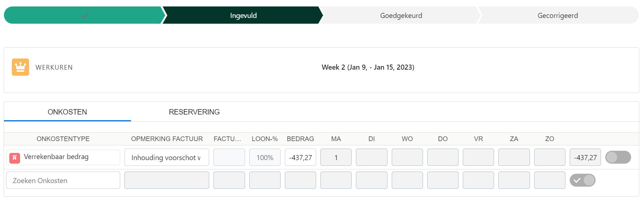Toggle the Verrekenbaar bedrag row switch
Screen dimensions: 644x201
[618, 157]
